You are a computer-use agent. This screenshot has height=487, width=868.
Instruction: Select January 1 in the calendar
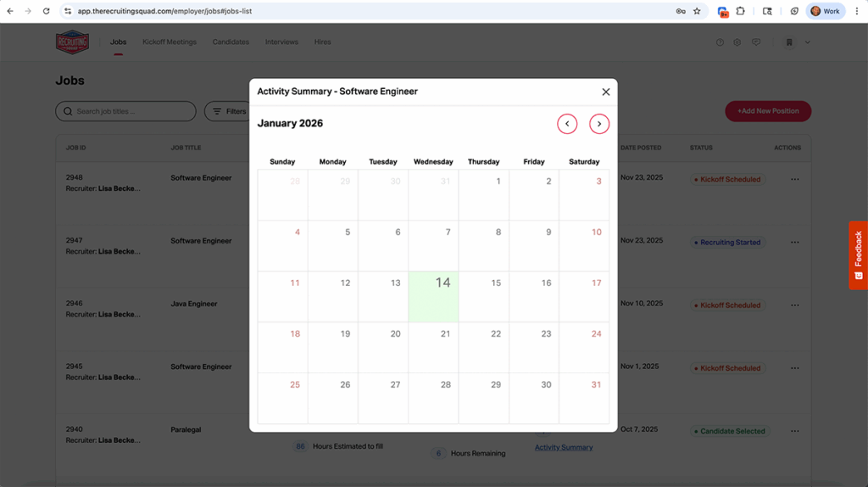(x=483, y=195)
